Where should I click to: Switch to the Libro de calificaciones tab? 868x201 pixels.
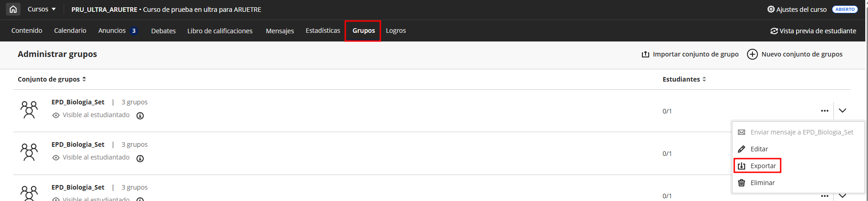(x=220, y=31)
